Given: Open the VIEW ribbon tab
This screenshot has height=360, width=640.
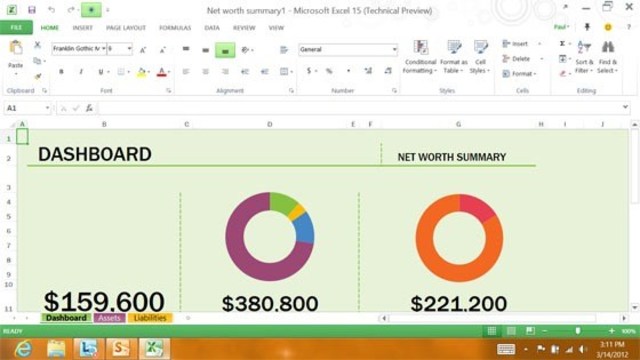Looking at the screenshot, I should 276,28.
